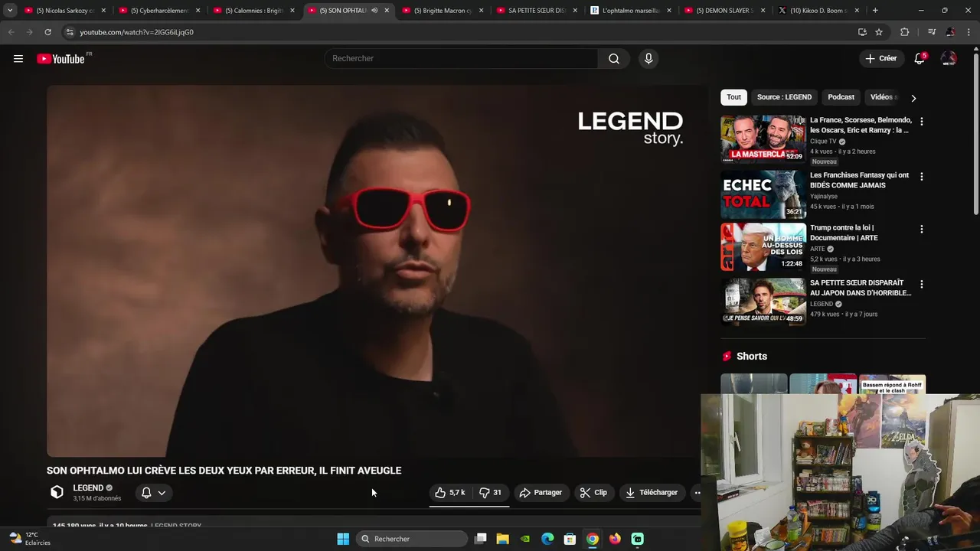Switch to the DEMON SLAYER tab
Image resolution: width=980 pixels, height=551 pixels.
tap(726, 11)
